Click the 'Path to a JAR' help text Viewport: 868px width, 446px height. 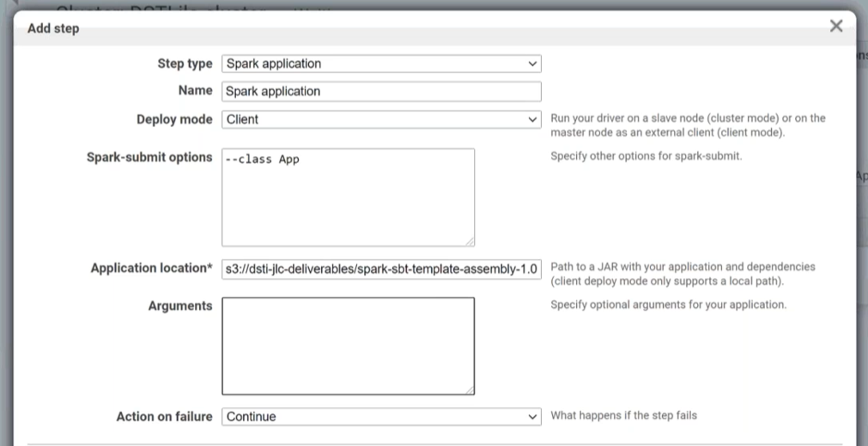[683, 274]
